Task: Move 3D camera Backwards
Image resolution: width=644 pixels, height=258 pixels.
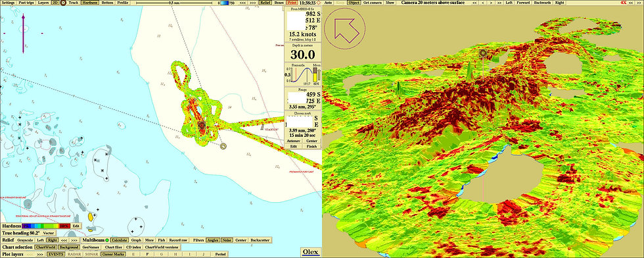Action: point(543,3)
